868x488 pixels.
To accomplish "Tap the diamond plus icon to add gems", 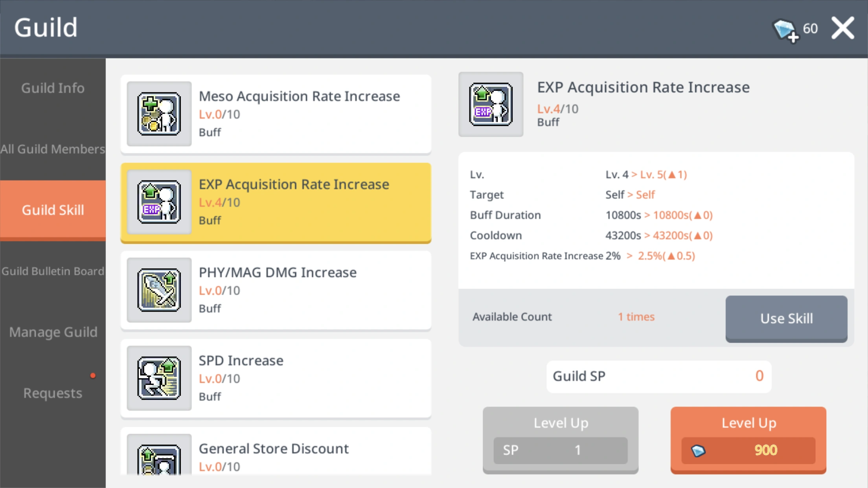I will pos(785,30).
